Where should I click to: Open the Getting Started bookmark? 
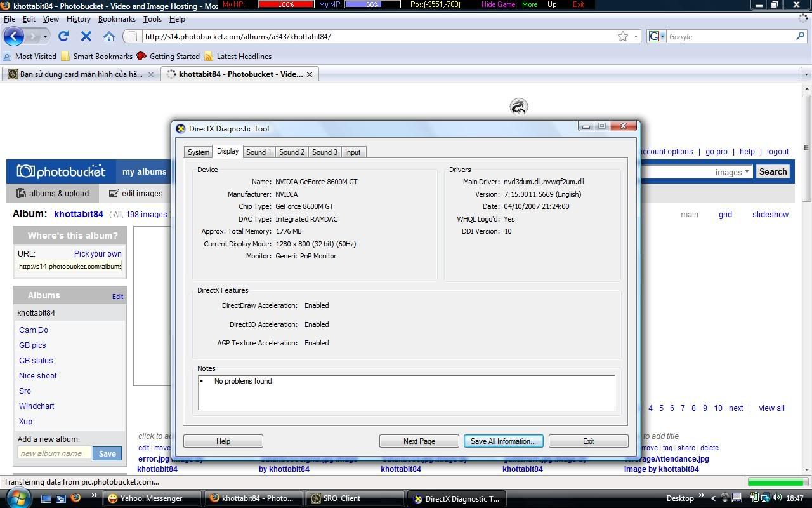168,56
